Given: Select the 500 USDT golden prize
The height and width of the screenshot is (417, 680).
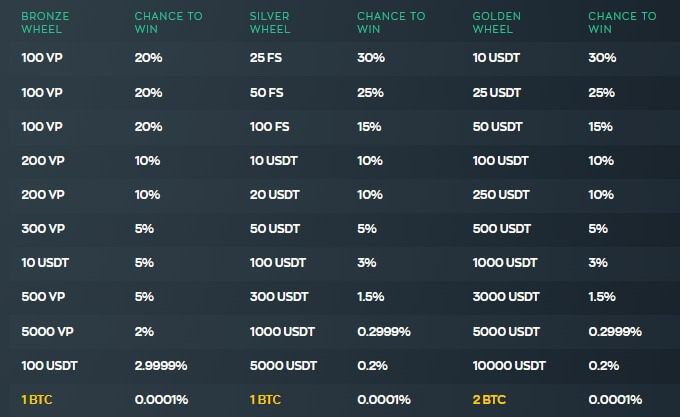Looking at the screenshot, I should point(501,228).
